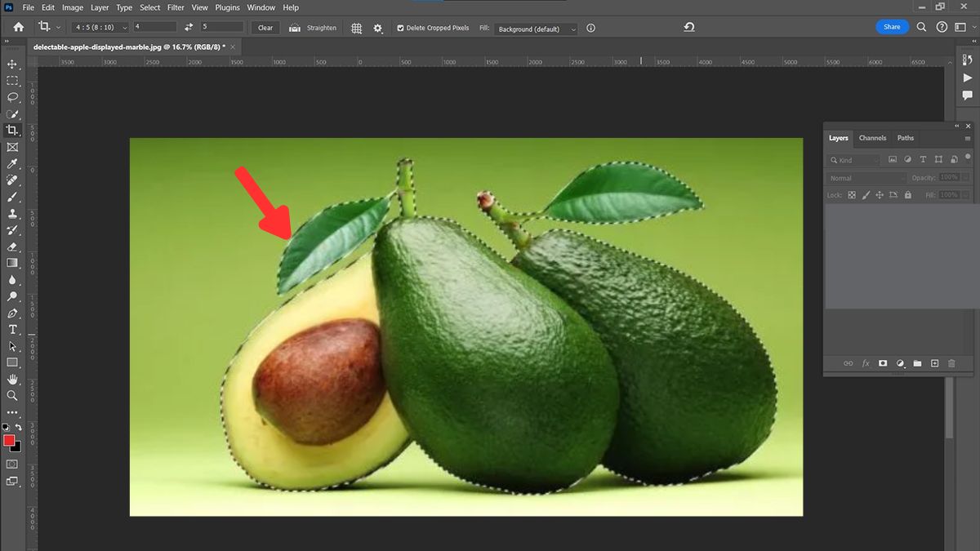Lock all layer attributes
The width and height of the screenshot is (980, 551).
click(907, 195)
